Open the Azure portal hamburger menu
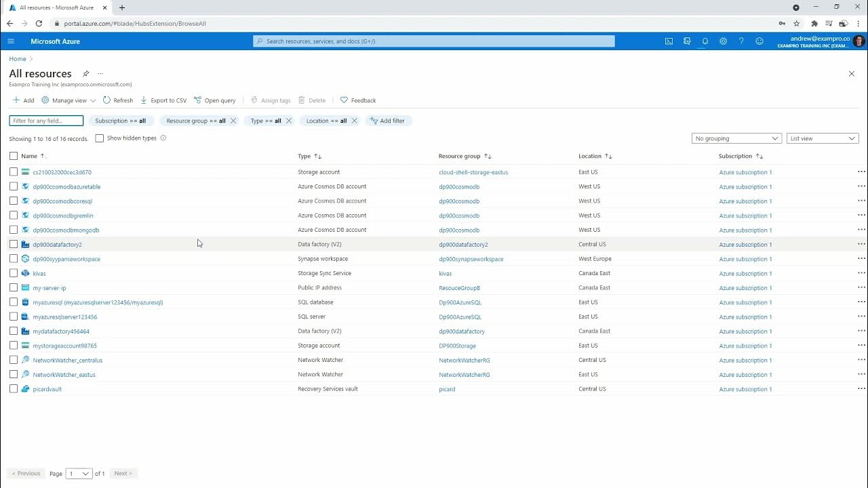 point(11,41)
